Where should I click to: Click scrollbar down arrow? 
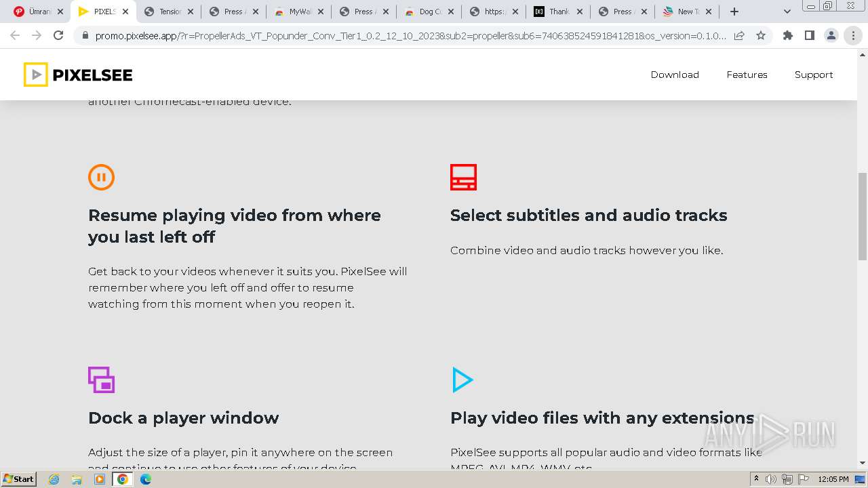tap(863, 463)
